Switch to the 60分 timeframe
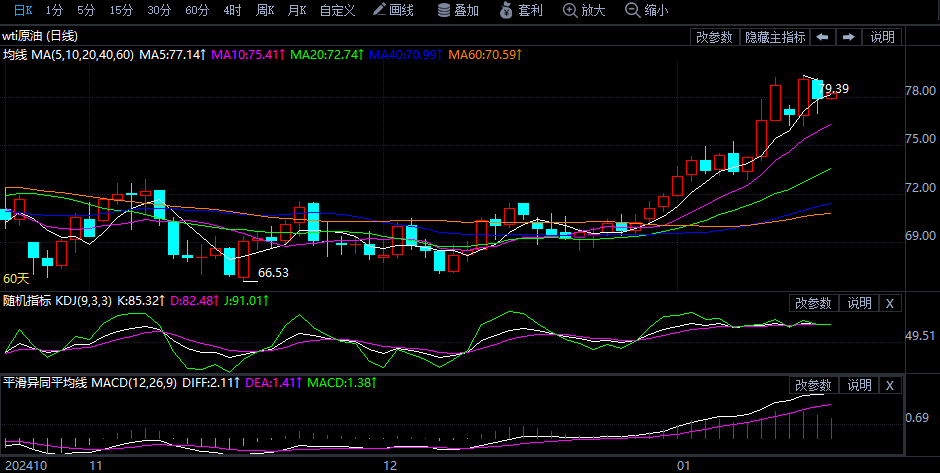Screen dimensions: 940x473 197,11
